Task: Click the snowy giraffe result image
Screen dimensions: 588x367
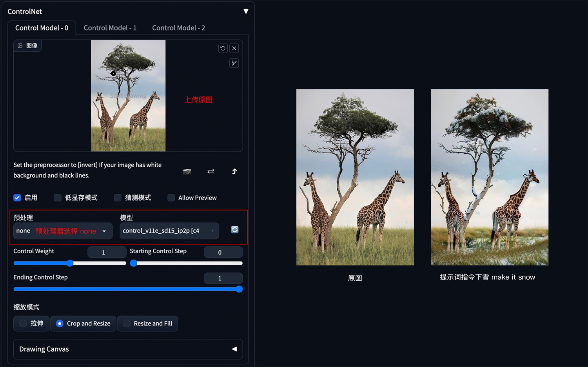Action: coord(490,177)
